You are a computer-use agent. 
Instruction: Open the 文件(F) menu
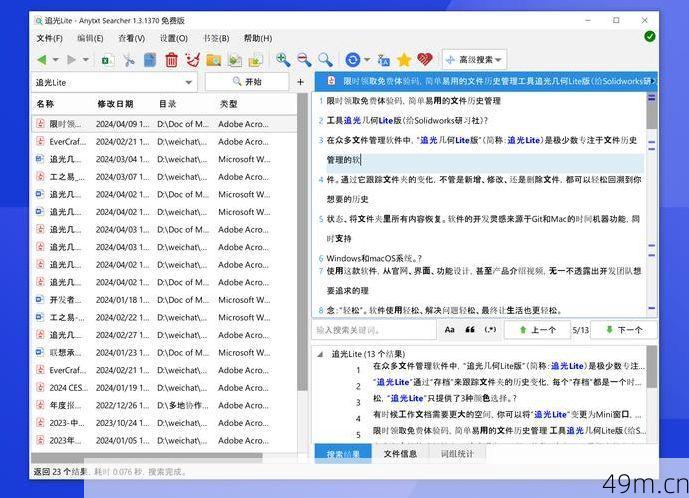(x=49, y=38)
